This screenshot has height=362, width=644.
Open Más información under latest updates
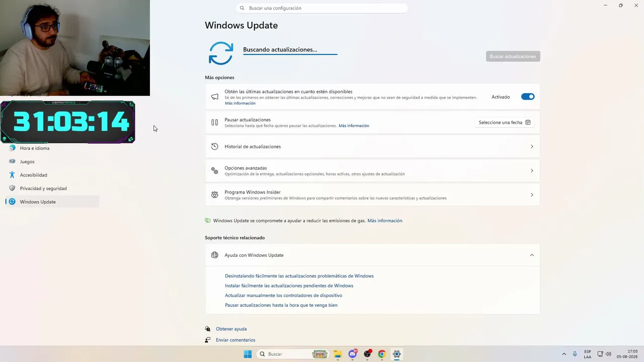pyautogui.click(x=240, y=103)
